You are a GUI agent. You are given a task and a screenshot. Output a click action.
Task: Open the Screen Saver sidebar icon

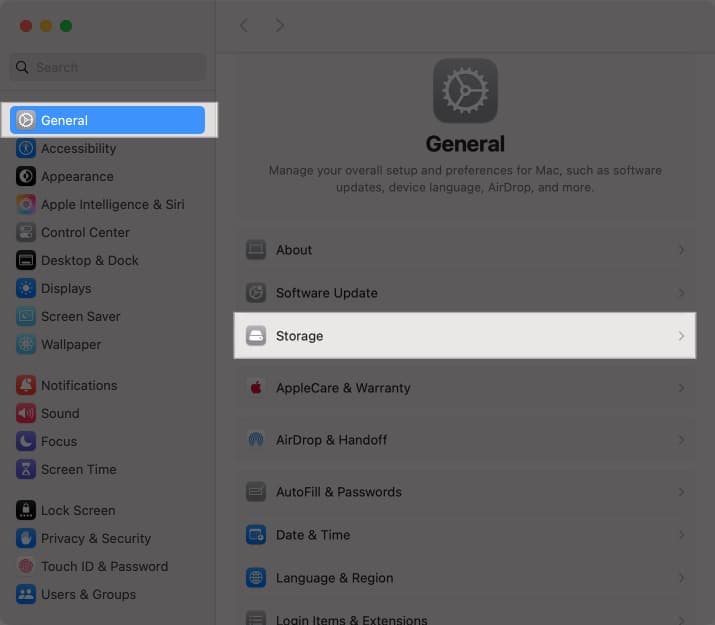point(26,316)
